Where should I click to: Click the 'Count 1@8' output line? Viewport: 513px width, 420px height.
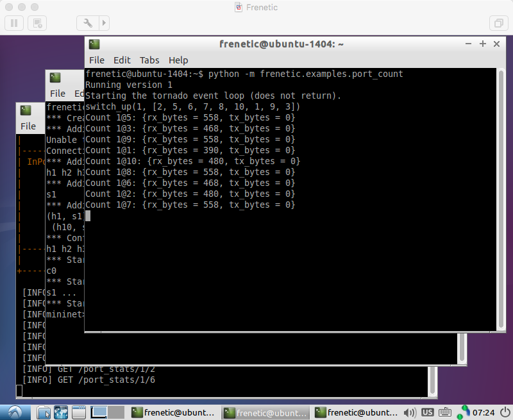pos(190,172)
